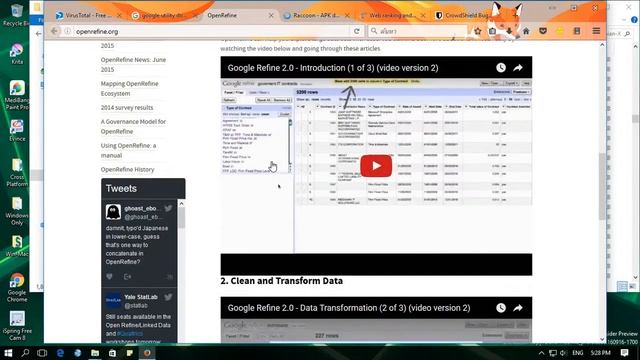Open a new browser tab
Image resolution: width=640 pixels, height=360 pixels.
(x=516, y=15)
